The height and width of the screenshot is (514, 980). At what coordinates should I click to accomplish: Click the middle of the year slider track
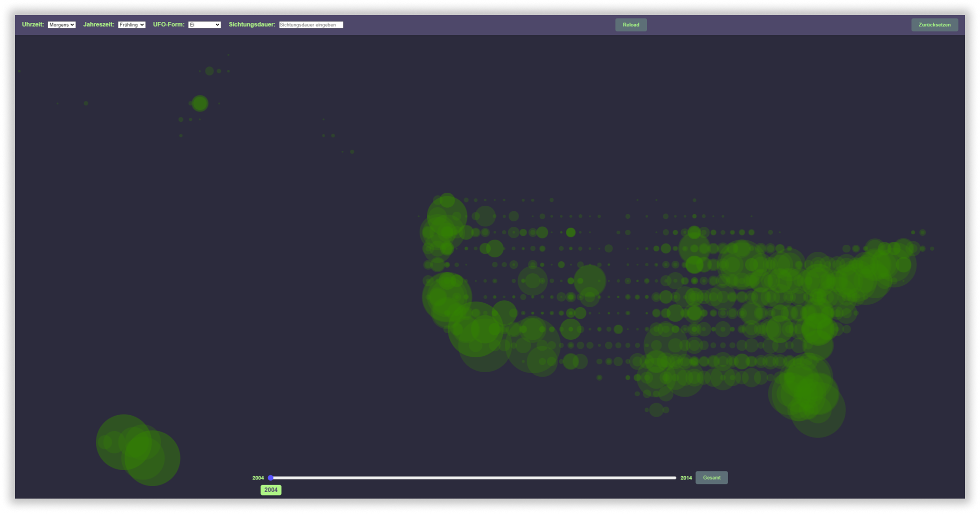coord(473,478)
